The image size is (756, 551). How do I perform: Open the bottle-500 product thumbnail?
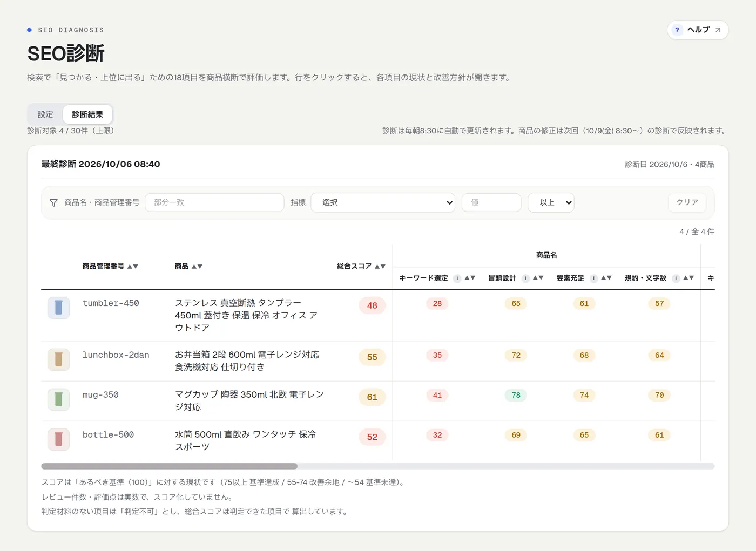click(x=58, y=439)
